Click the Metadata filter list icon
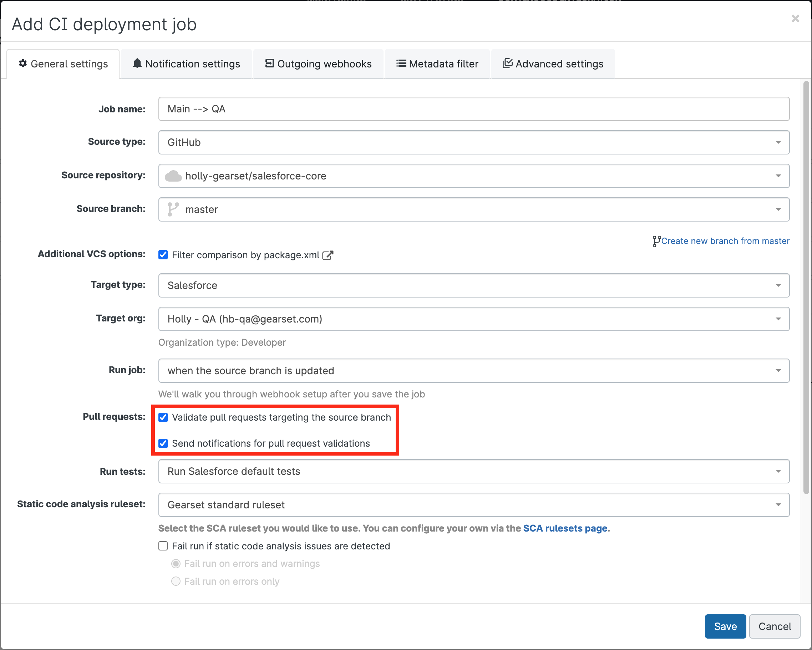 point(401,63)
